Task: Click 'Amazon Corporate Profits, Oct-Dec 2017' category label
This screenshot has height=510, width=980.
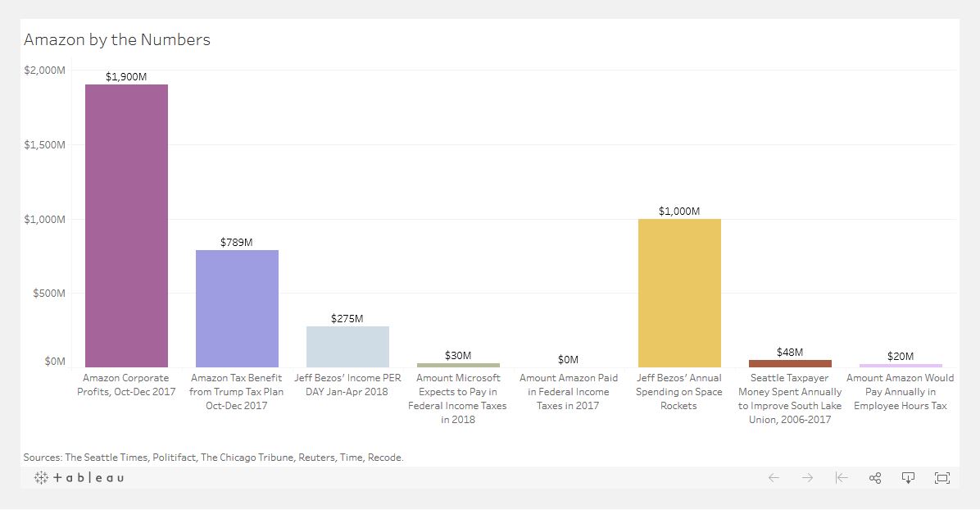Action: [x=126, y=385]
